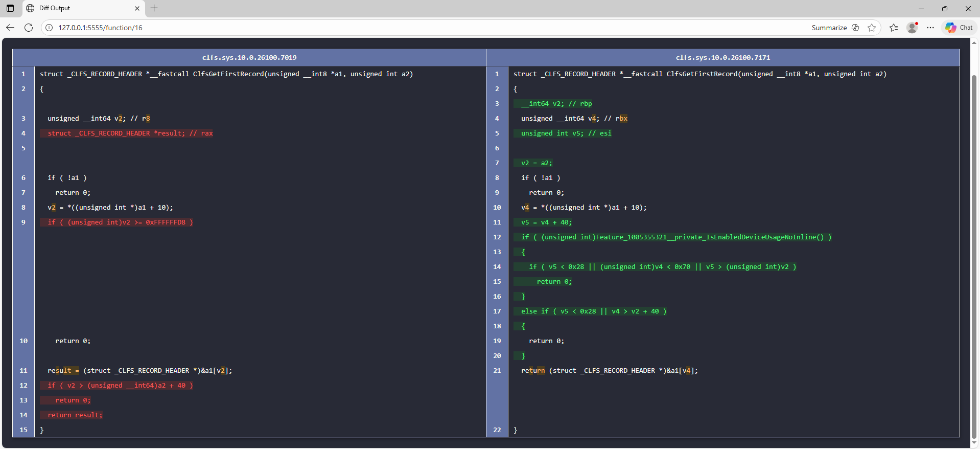Screen dimensions: 980x449
Task: Open a new browser tab
Action: coord(154,8)
